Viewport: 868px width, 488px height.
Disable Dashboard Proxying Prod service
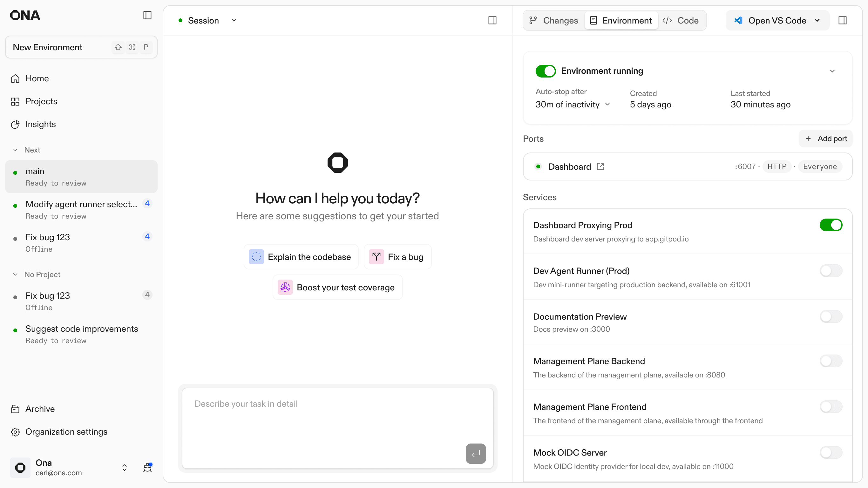831,225
